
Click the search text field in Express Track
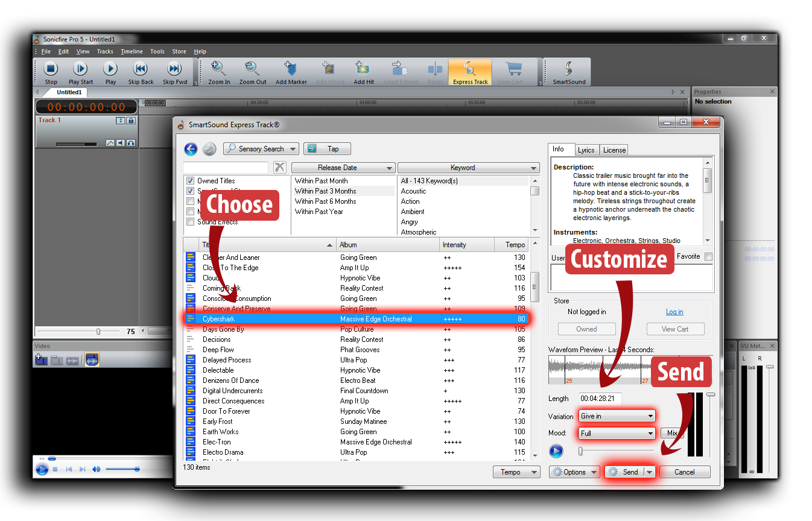pos(226,167)
